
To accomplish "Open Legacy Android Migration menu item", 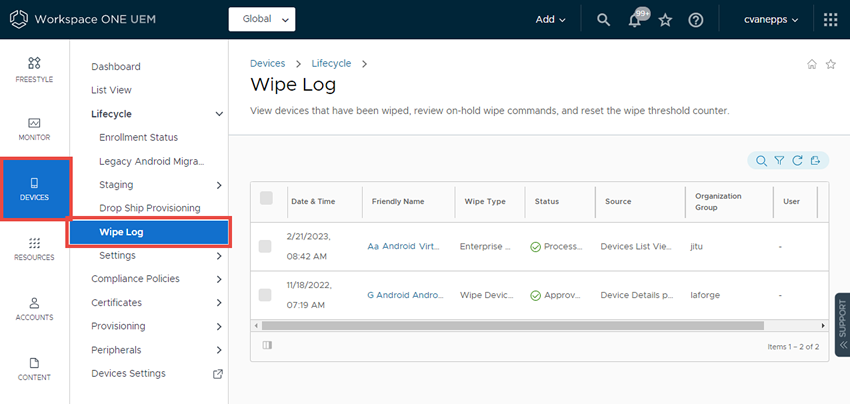I will [152, 162].
